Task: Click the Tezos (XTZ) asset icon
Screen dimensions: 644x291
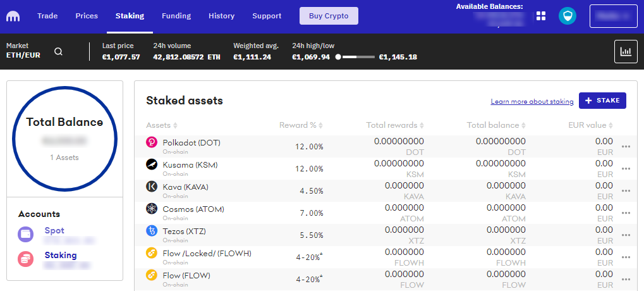Action: pyautogui.click(x=152, y=231)
